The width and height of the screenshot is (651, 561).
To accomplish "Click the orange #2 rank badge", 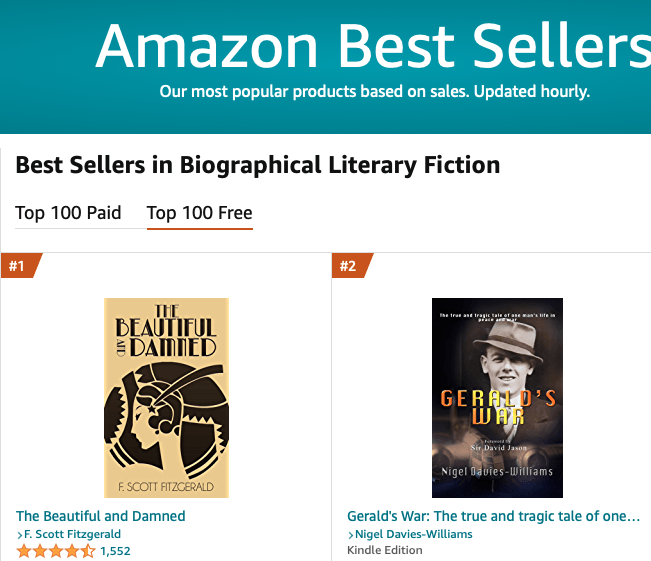I will coord(352,265).
